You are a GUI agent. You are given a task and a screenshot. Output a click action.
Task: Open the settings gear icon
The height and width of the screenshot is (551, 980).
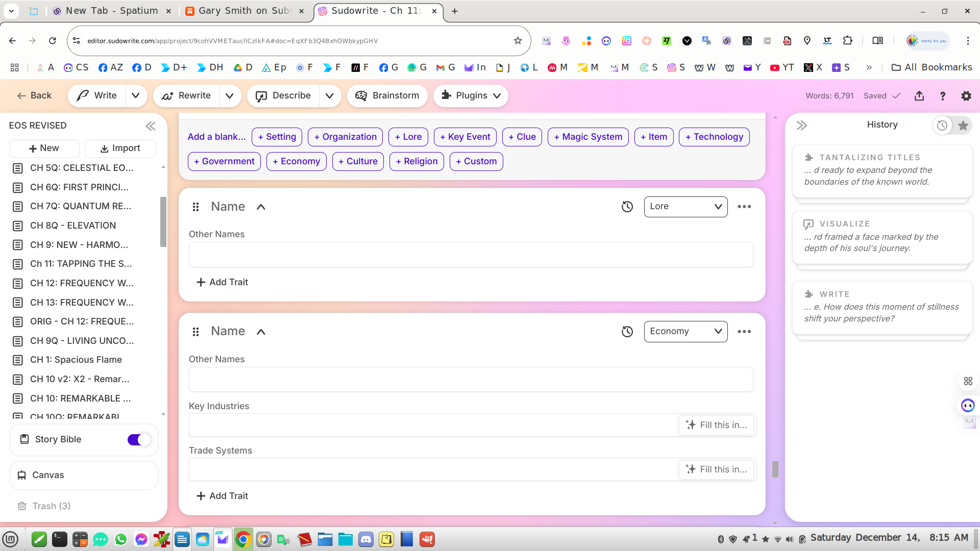click(x=966, y=95)
